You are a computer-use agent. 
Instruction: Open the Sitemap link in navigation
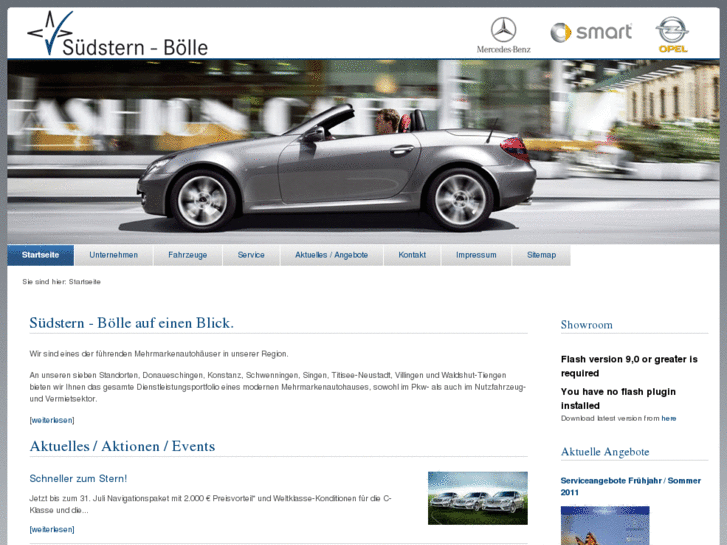coord(541,255)
